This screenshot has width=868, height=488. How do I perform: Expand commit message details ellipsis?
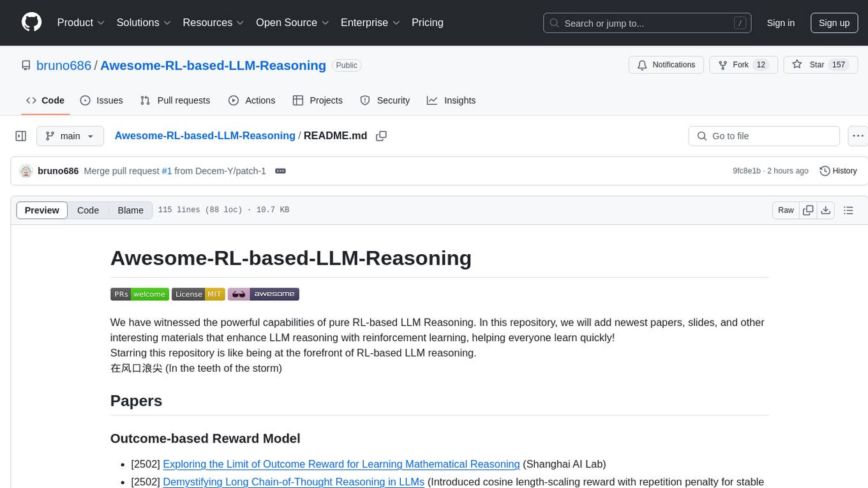click(x=280, y=171)
